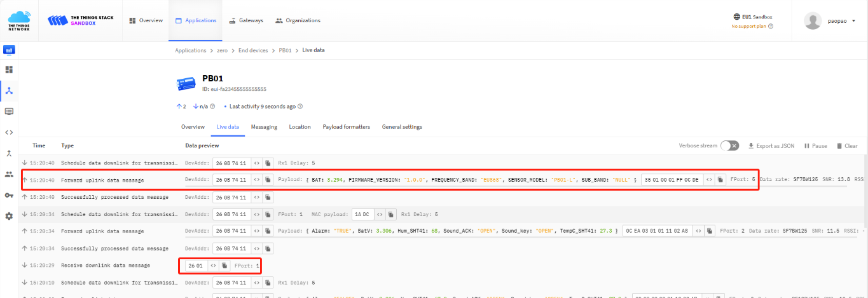Click the Data preview column header
This screenshot has width=868, height=298.
(x=202, y=146)
